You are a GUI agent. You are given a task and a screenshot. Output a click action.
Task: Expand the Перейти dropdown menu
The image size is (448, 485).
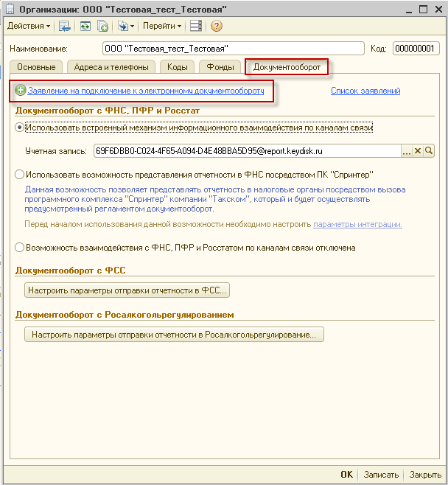pos(162,26)
